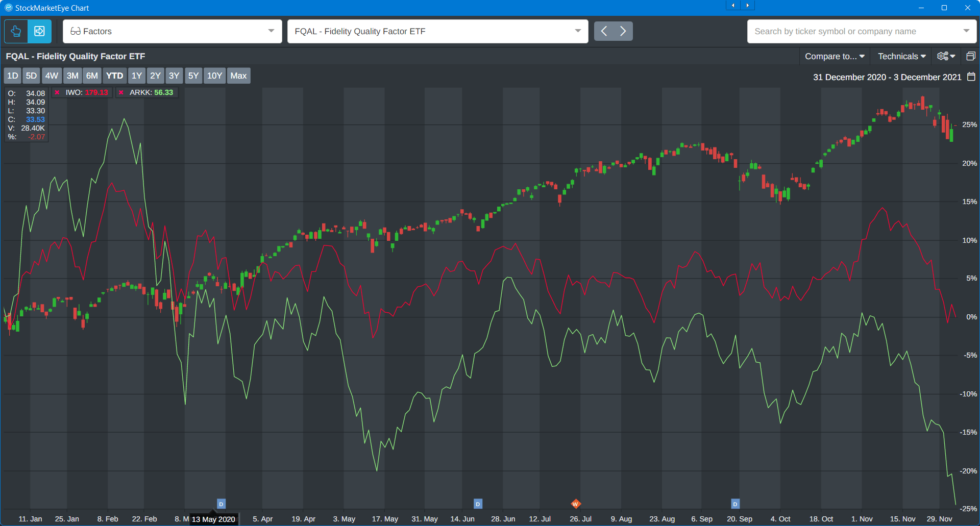Select the pointer hand tool icon
The width and height of the screenshot is (980, 526).
click(x=16, y=31)
